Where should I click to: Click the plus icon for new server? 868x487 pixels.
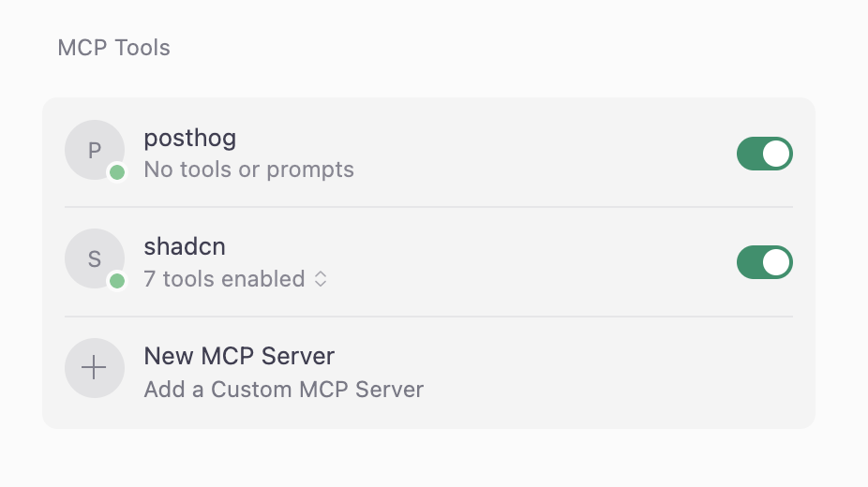(94, 368)
